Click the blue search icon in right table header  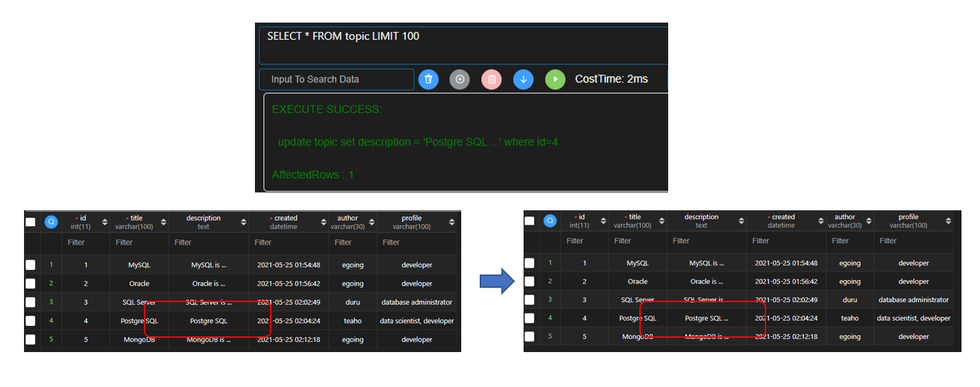pos(550,221)
